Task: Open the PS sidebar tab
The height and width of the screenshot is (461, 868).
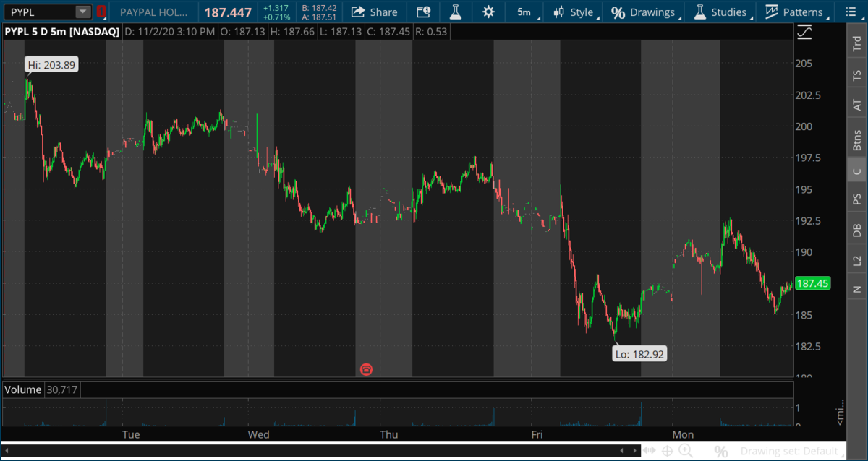Action: coord(857,199)
